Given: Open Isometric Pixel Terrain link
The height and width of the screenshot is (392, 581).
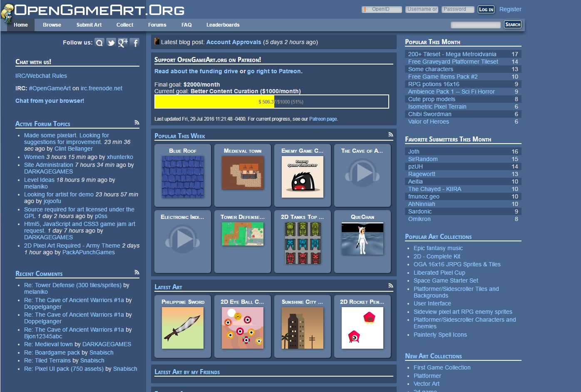Looking at the screenshot, I should point(437,107).
